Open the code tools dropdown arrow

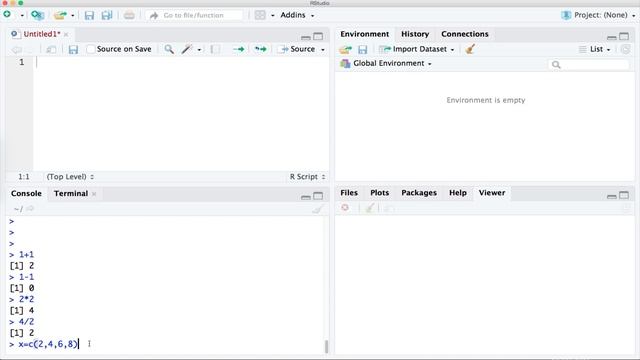[x=199, y=50]
